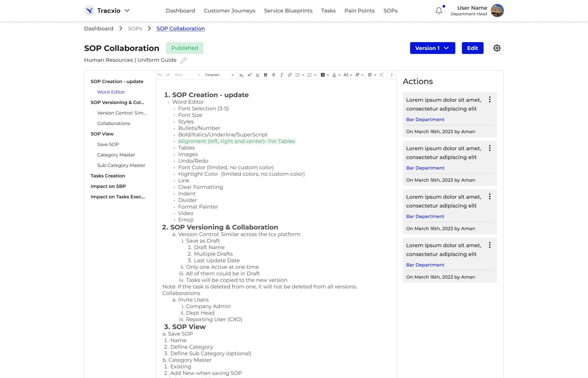Viewport: 588px width, 378px height.
Task: Open options menu of first action card
Action: [x=490, y=100]
